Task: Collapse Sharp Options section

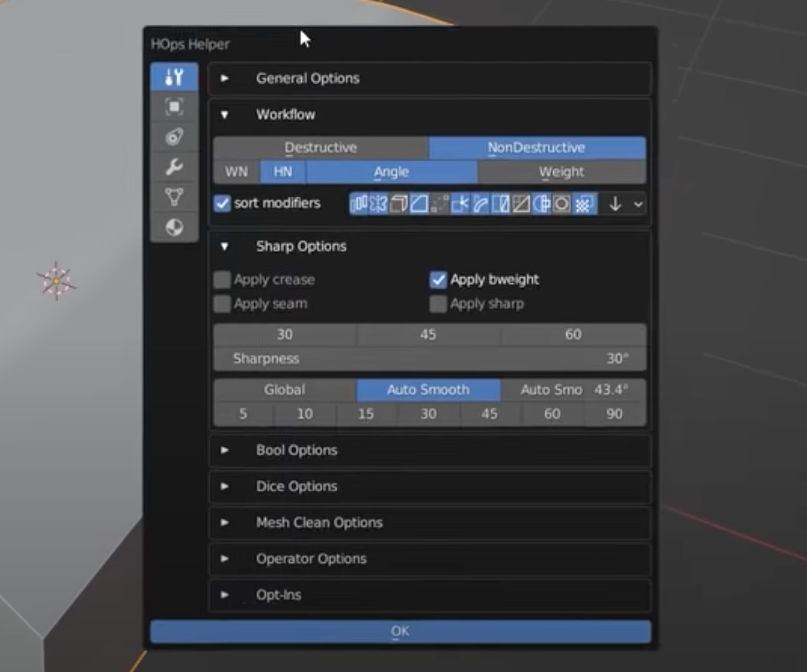Action: point(225,246)
